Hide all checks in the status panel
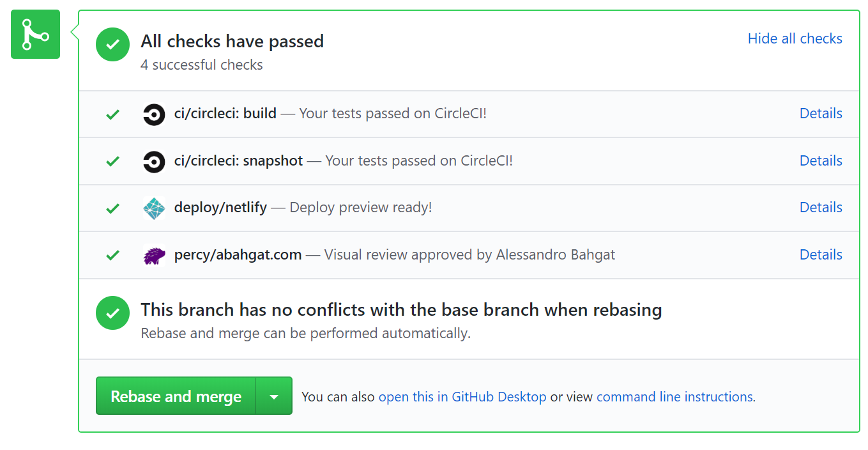The height and width of the screenshot is (450, 868). pos(795,38)
